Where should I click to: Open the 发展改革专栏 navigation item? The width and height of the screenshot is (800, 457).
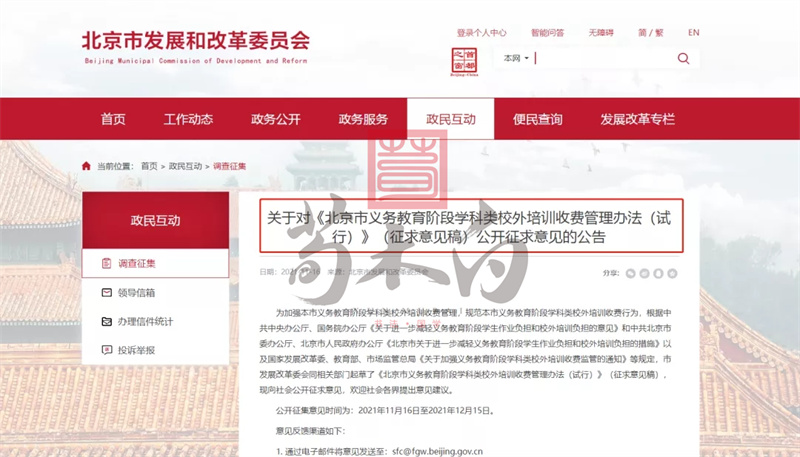tap(637, 119)
